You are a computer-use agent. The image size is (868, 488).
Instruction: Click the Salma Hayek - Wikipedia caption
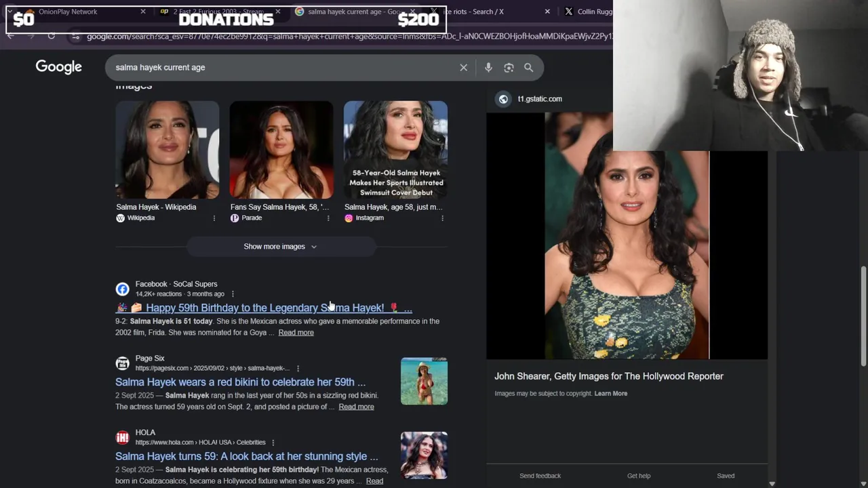click(156, 207)
